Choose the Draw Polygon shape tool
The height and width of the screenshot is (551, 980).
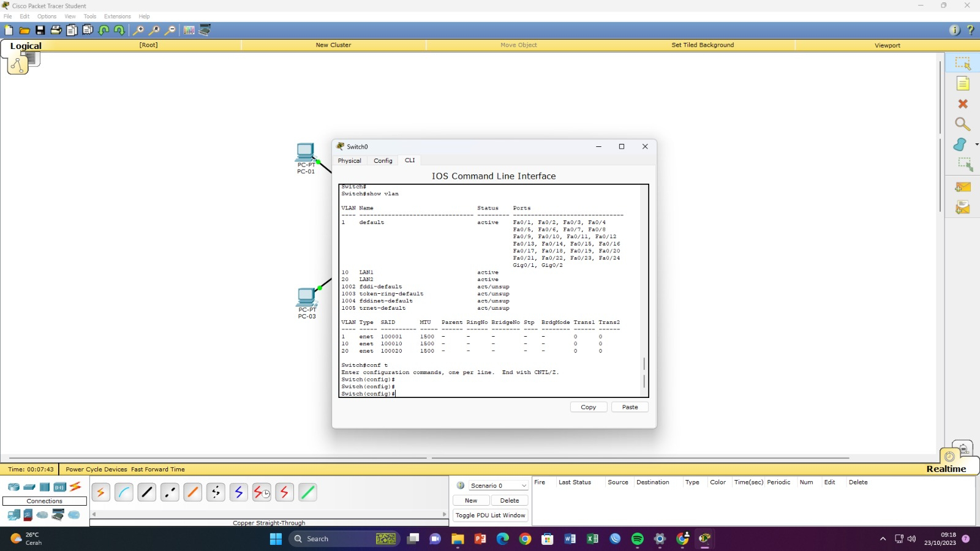(960, 144)
